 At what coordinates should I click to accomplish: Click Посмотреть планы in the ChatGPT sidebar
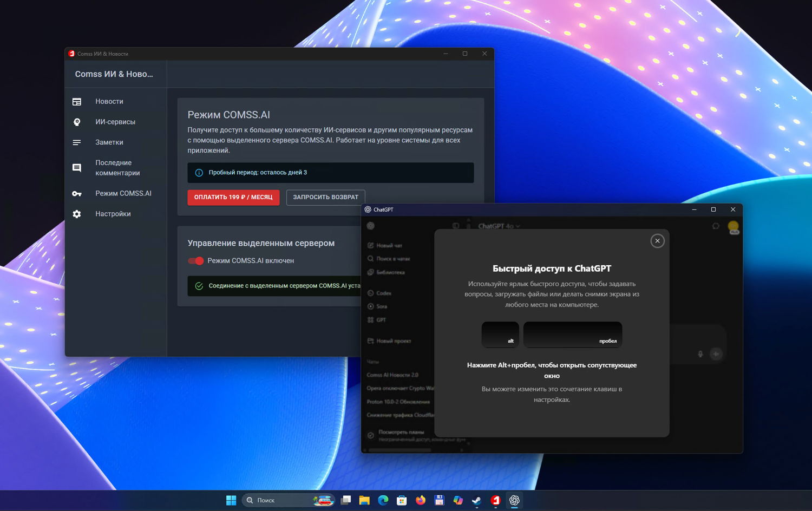point(401,432)
